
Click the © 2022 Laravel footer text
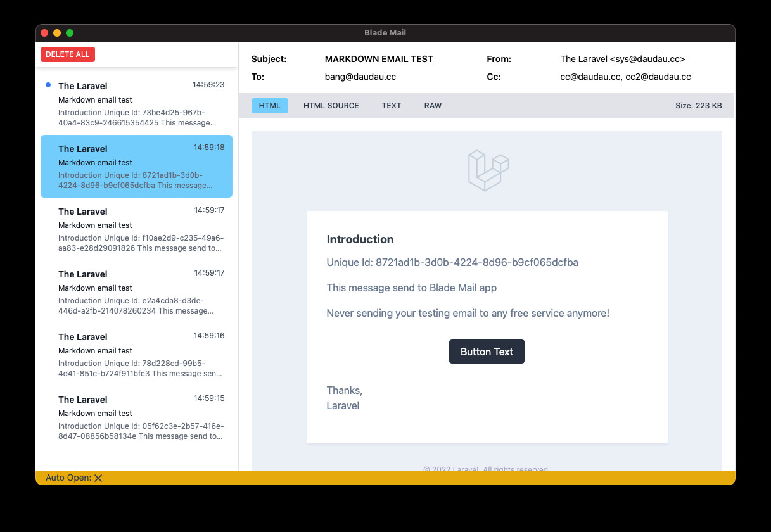click(485, 469)
